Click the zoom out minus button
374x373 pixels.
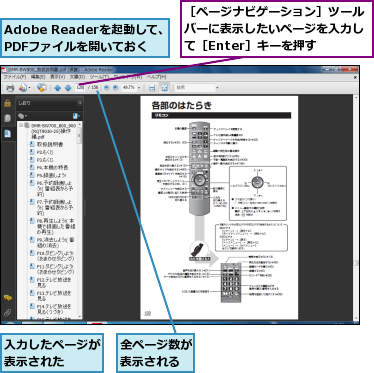(107, 88)
